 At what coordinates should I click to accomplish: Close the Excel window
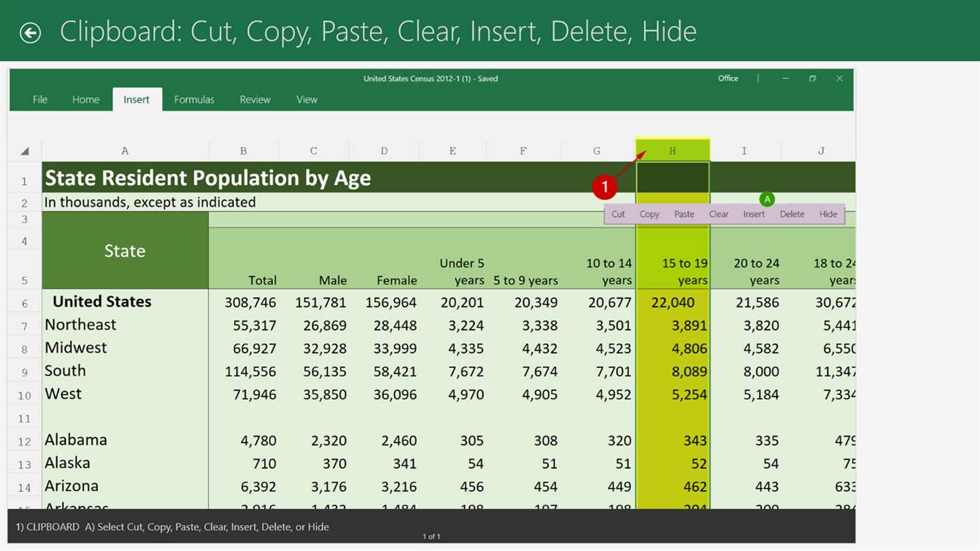point(839,79)
